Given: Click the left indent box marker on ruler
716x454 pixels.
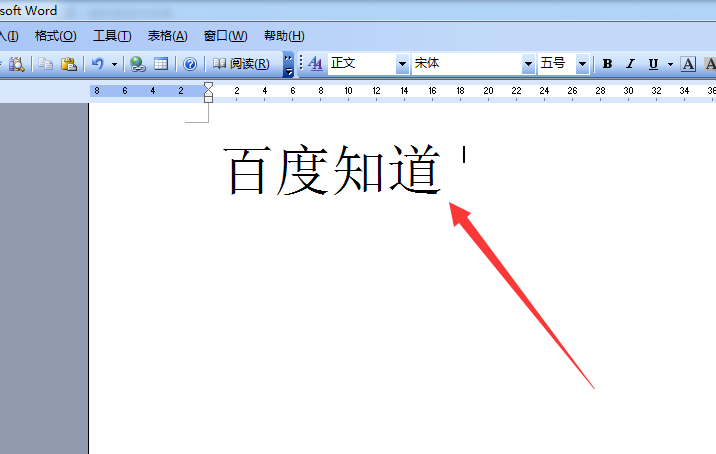Looking at the screenshot, I should (208, 99).
